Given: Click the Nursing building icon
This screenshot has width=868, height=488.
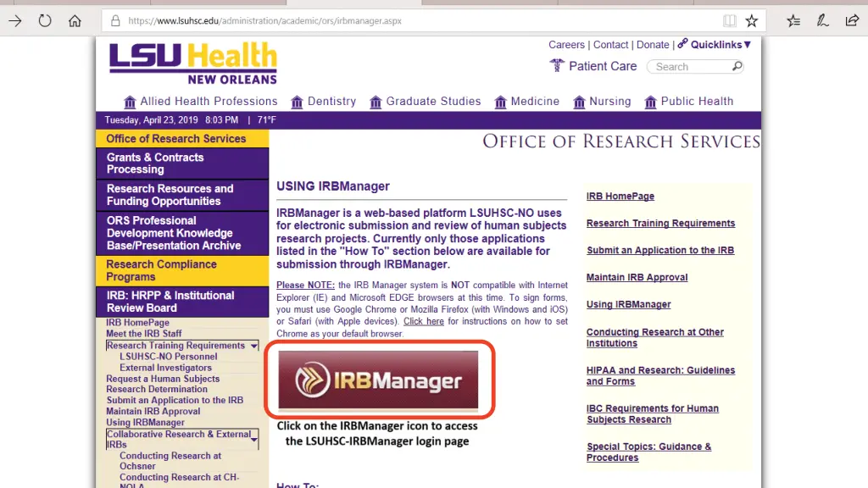Looking at the screenshot, I should coord(579,102).
